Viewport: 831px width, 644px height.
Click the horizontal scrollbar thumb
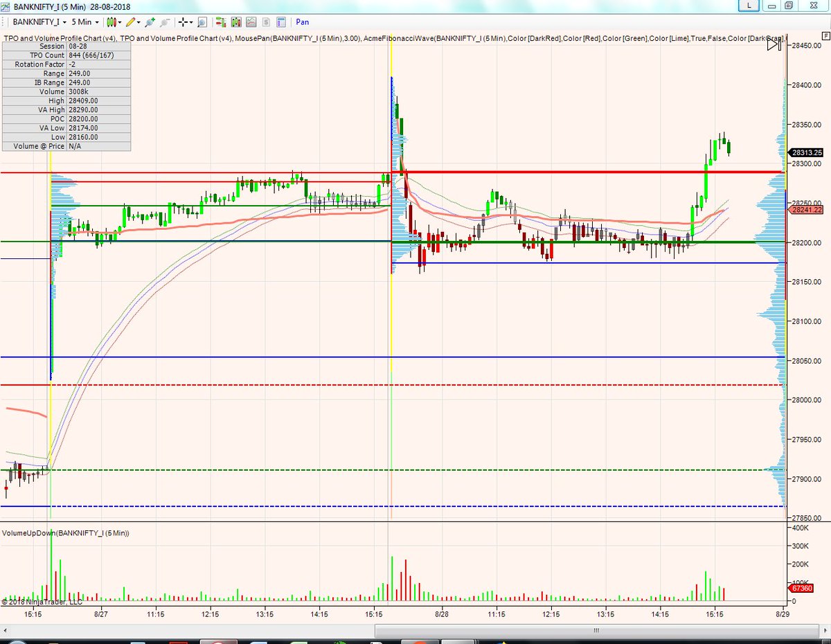pyautogui.click(x=596, y=631)
